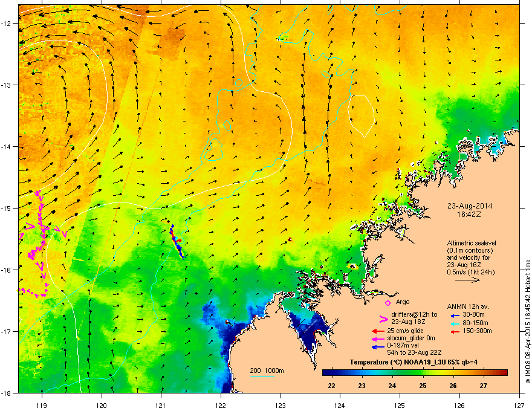Image resolution: width=532 pixels, height=411 pixels.
Task: Click the longitude axis label 126
Action: 459,405
